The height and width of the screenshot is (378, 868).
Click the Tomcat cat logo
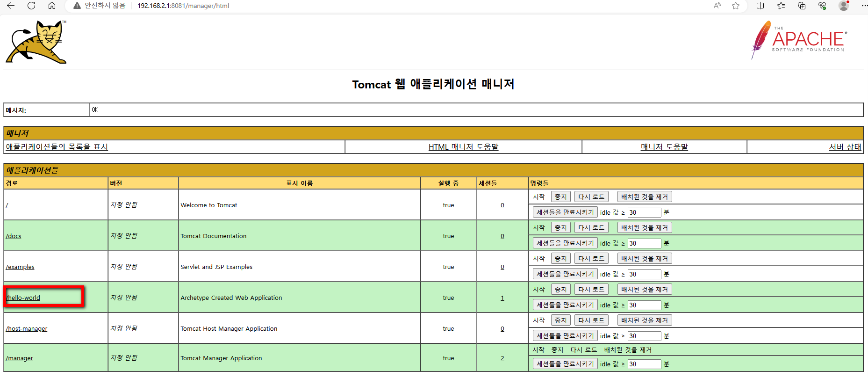[36, 42]
